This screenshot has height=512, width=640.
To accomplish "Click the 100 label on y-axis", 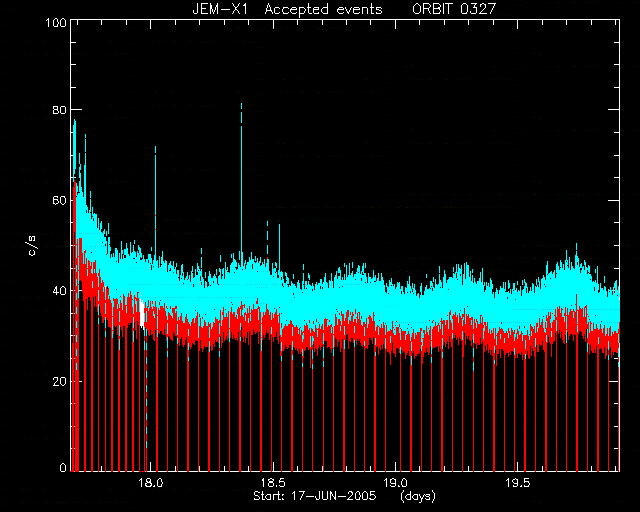I will point(56,23).
